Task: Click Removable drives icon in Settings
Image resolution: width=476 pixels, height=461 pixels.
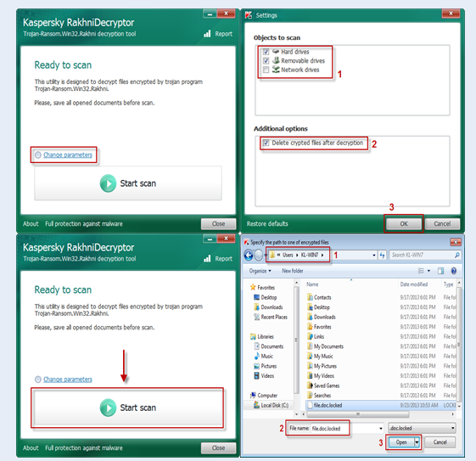Action: coord(276,60)
